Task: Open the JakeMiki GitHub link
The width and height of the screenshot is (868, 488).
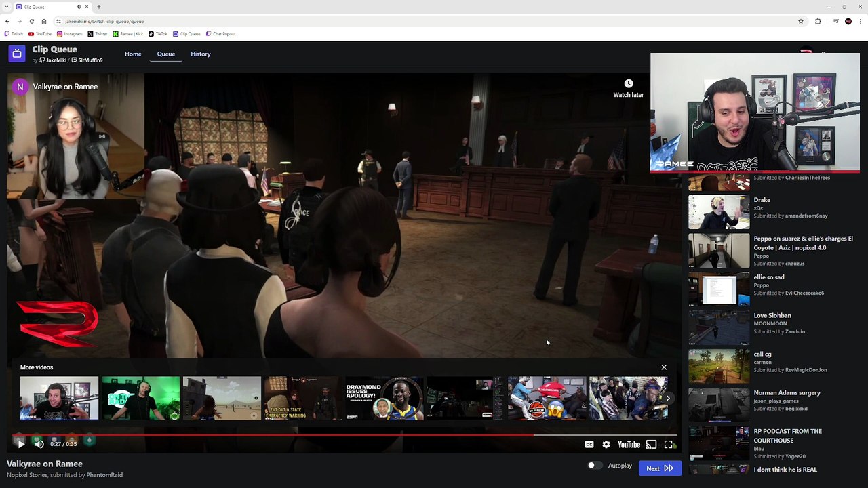Action: [52, 60]
